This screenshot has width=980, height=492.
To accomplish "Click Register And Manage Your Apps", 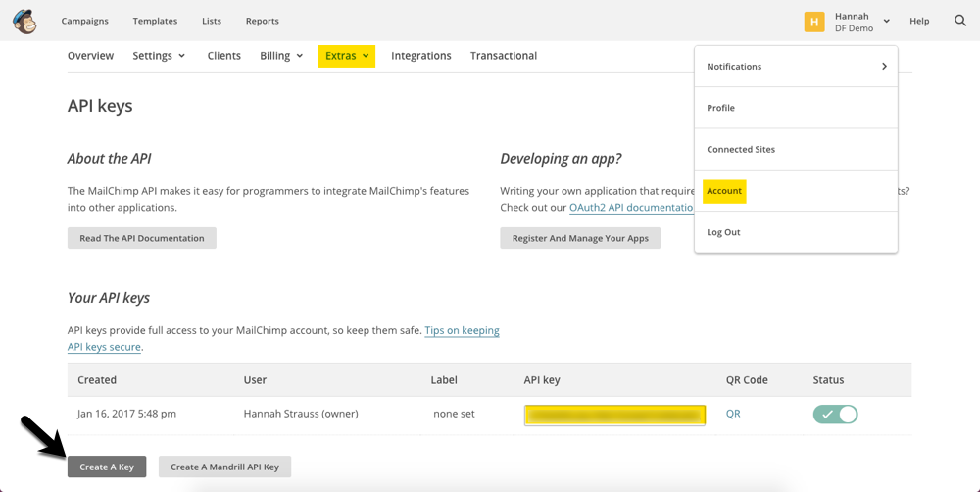I will coord(580,238).
